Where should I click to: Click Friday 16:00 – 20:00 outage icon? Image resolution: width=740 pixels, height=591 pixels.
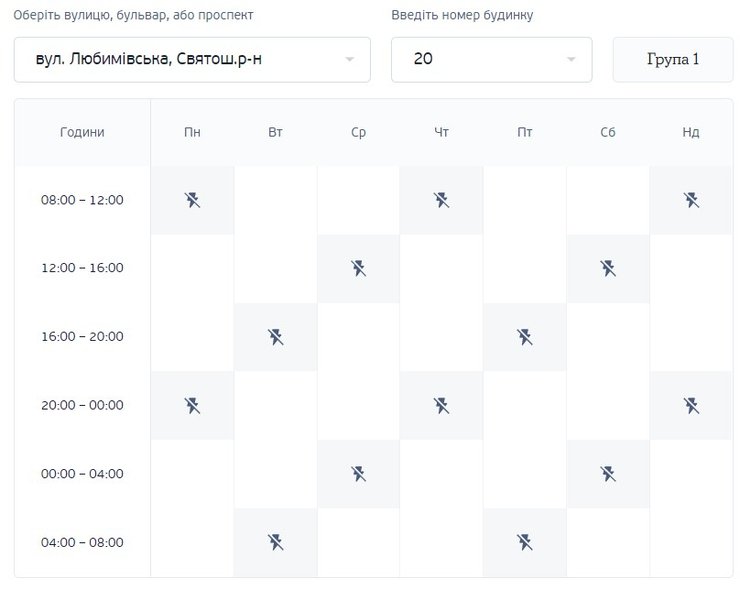525,337
